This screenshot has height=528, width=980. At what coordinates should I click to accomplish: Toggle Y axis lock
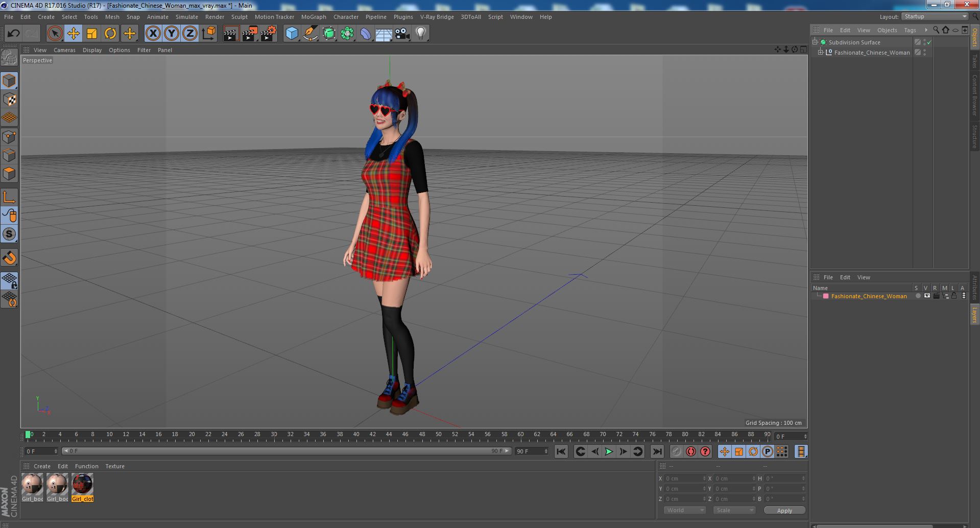click(x=172, y=34)
